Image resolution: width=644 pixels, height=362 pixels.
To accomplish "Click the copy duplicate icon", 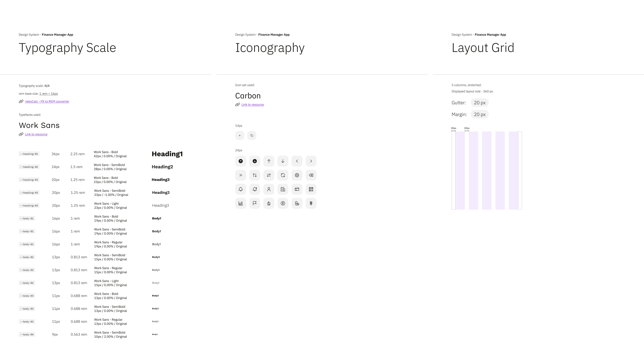I will 252,136.
